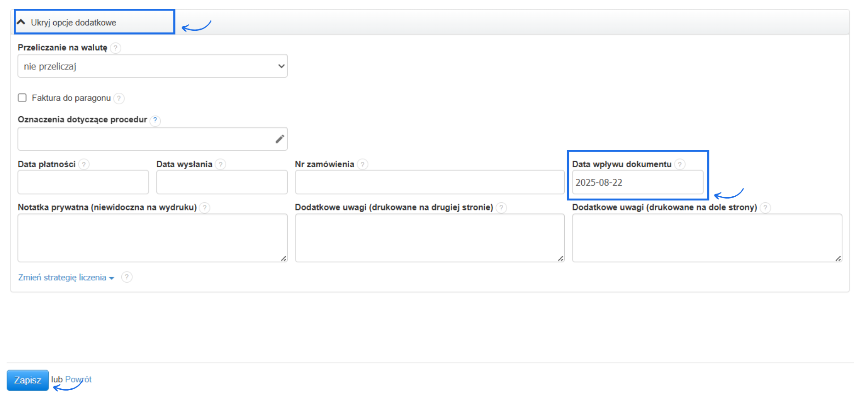
Task: Click pencil edit icon in procedur field
Action: [x=279, y=139]
